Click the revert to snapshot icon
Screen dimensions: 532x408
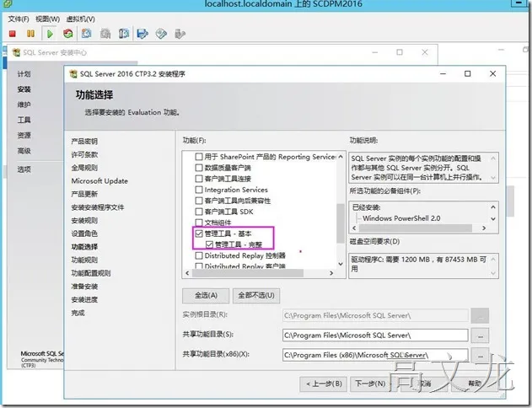pos(105,33)
